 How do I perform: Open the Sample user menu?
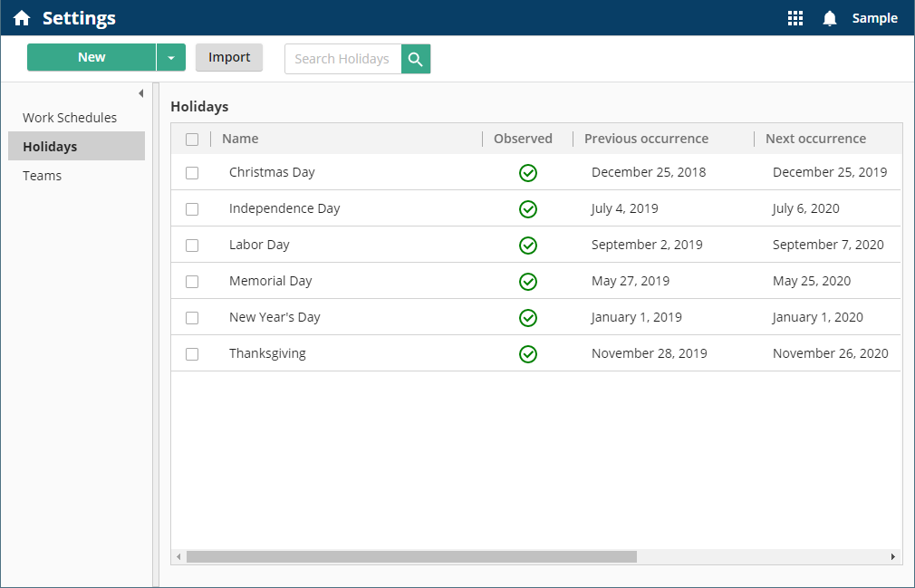(874, 18)
